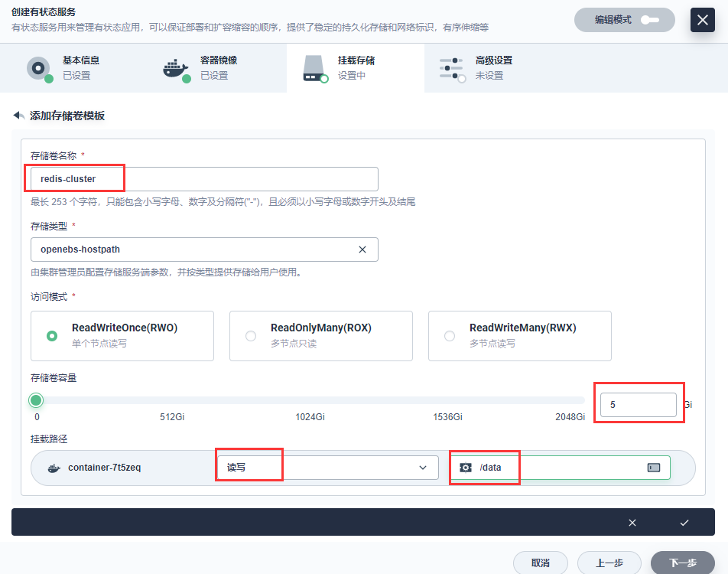Screen dimensions: 728x574
Task: Click the back arrow beside 添加存储卷模板
Action: [x=18, y=116]
